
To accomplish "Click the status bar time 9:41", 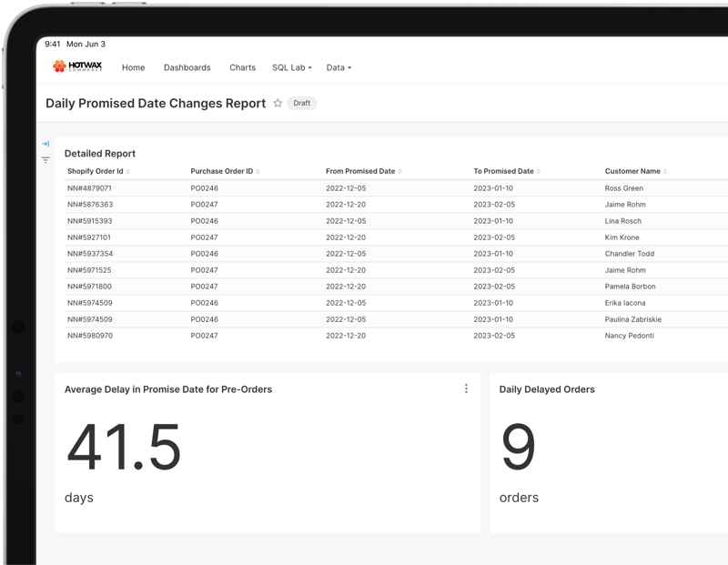I will tap(53, 44).
